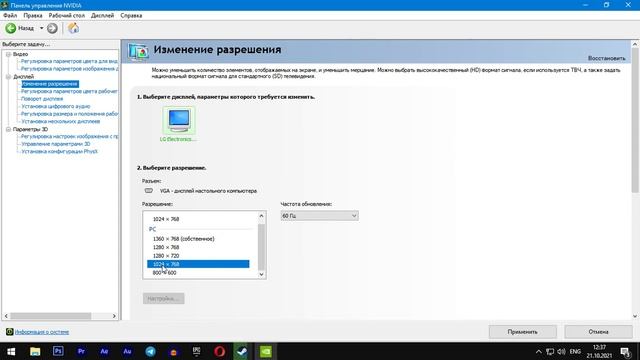The image size is (640, 360).
Task: Click the main panel scroll up arrow
Action: (635, 44)
